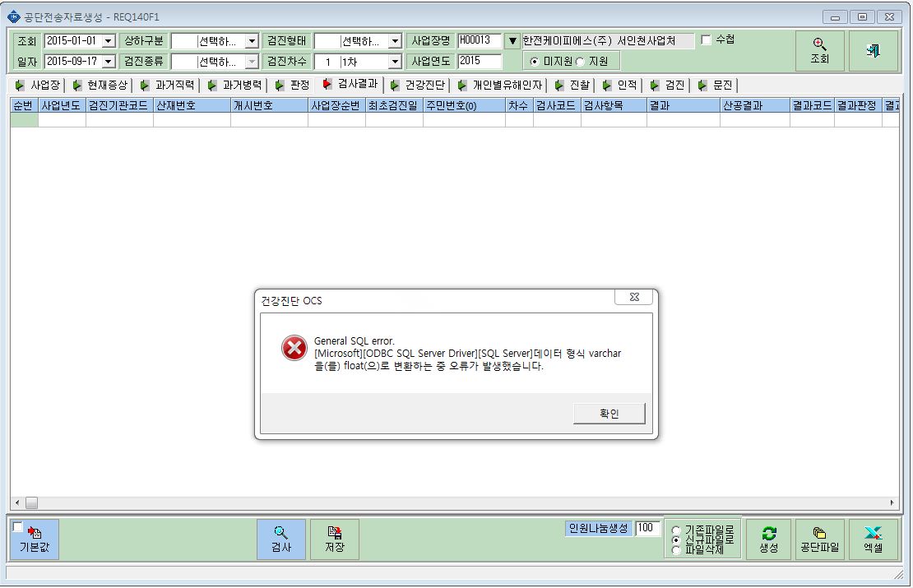
Task: Click the 기본값 default values icon
Action: [x=35, y=539]
